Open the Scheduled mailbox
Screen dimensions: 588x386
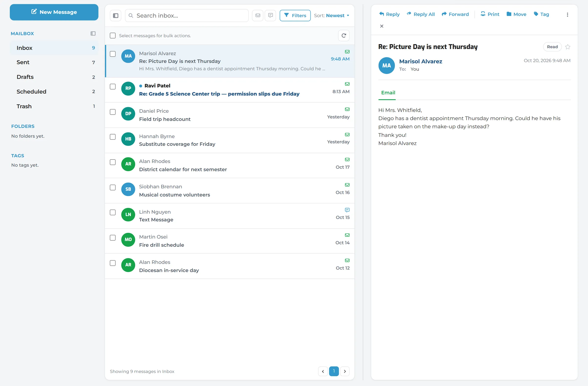coord(54,91)
